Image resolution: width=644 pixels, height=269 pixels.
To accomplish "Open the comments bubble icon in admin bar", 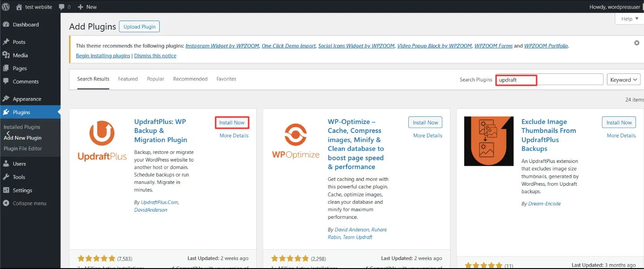I will (62, 7).
